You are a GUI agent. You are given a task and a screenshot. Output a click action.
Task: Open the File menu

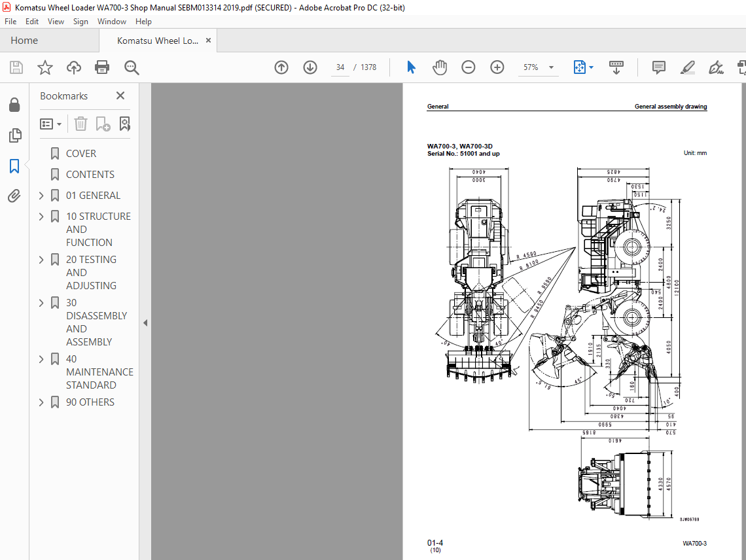10,22
